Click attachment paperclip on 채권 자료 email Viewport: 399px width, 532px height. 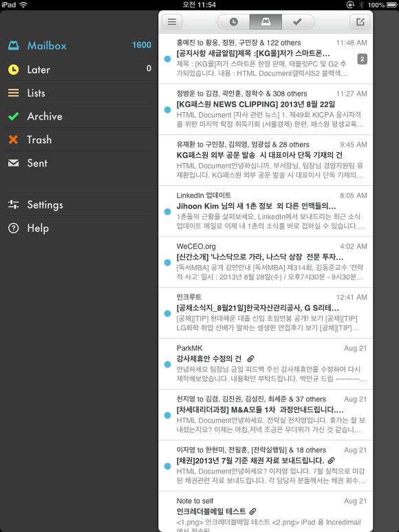point(331,460)
